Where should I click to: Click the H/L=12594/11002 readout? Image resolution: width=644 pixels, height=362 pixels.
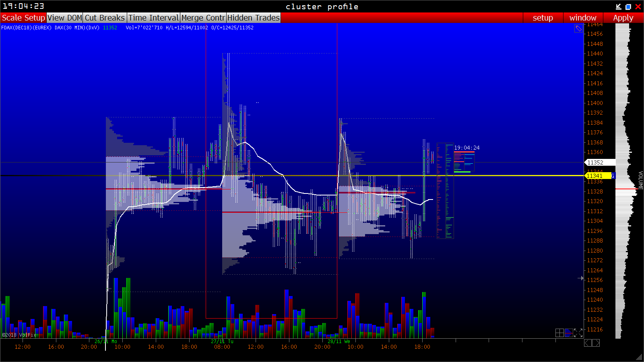(187, 28)
